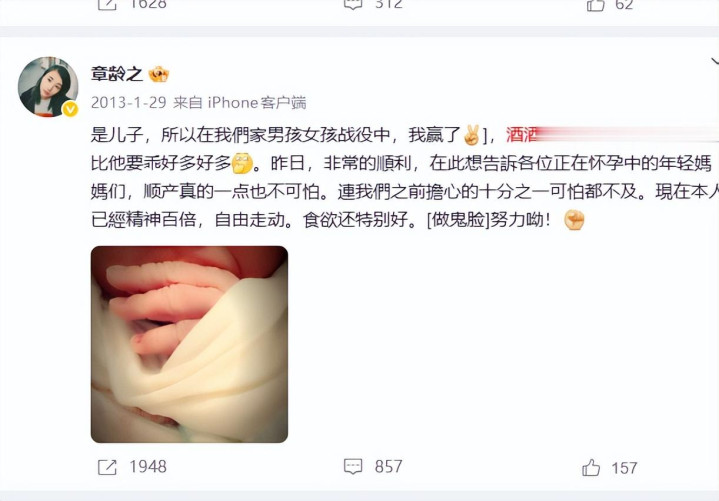This screenshot has width=719, height=501.
Task: Click the 857 comment count number
Action: pyautogui.click(x=388, y=467)
